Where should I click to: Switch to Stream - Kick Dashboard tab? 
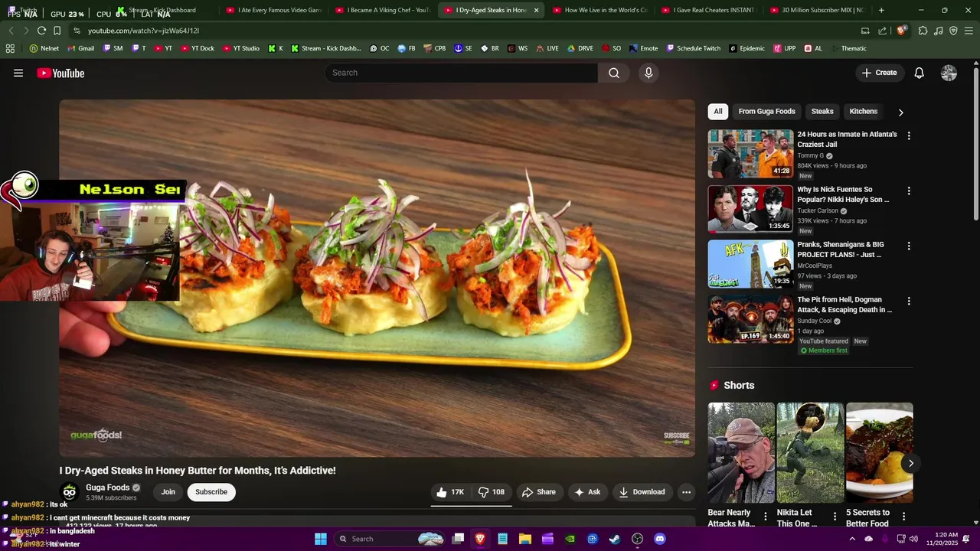pos(164,10)
